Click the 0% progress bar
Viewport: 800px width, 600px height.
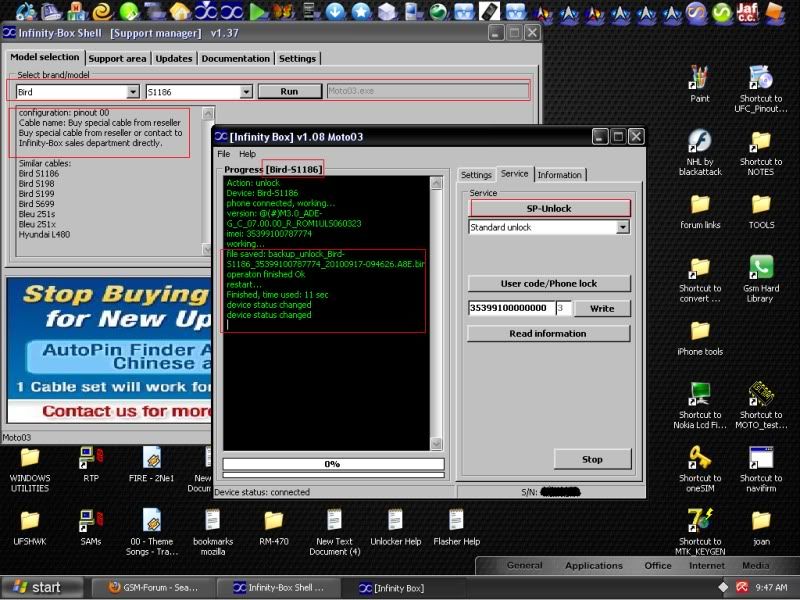pyautogui.click(x=333, y=464)
